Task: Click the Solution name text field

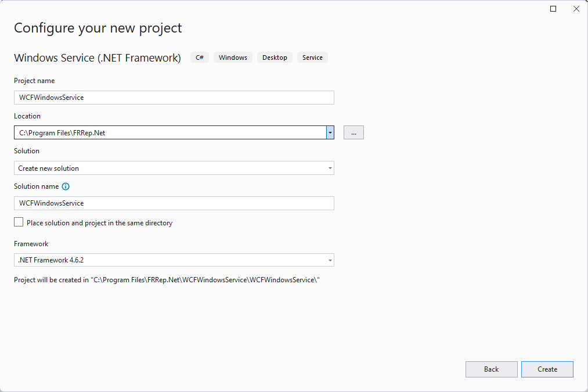Action: [174, 203]
